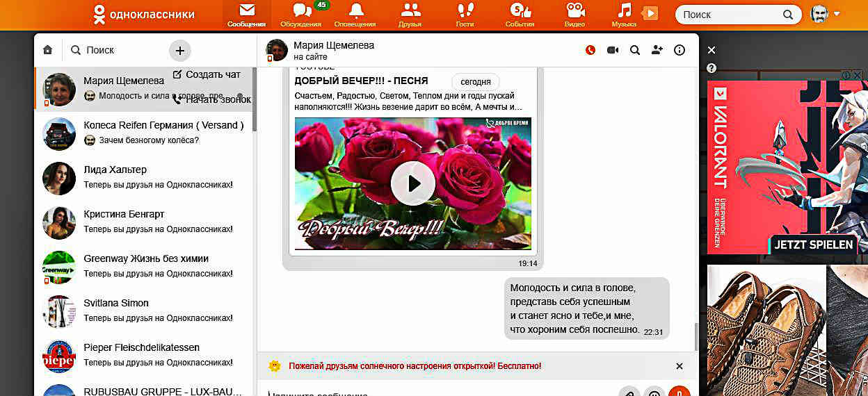Open chat with Лида Хальтер
Image resolution: width=868 pixels, height=396 pixels.
[x=144, y=178]
